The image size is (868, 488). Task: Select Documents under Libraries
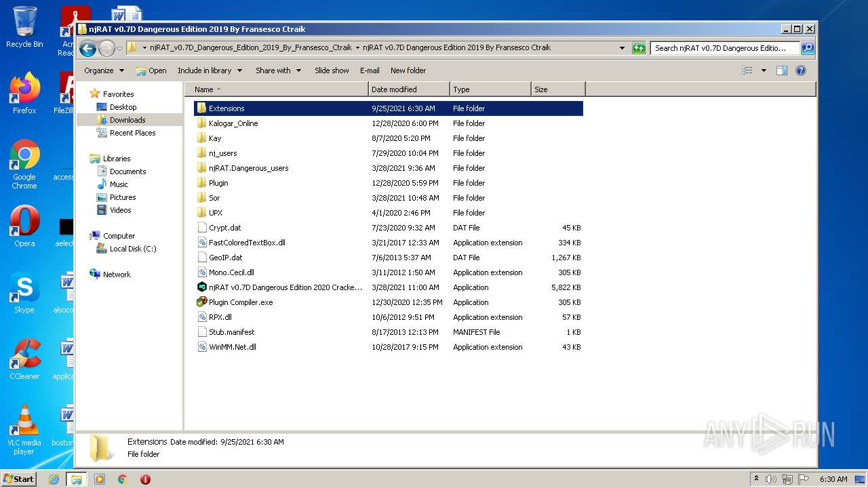[127, 171]
